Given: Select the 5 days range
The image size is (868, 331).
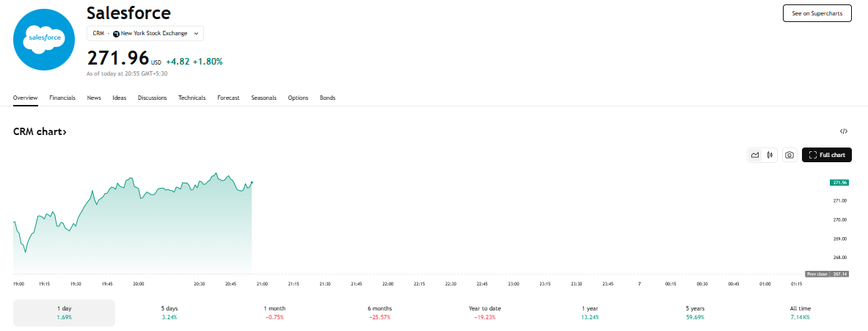Looking at the screenshot, I should coord(169,313).
